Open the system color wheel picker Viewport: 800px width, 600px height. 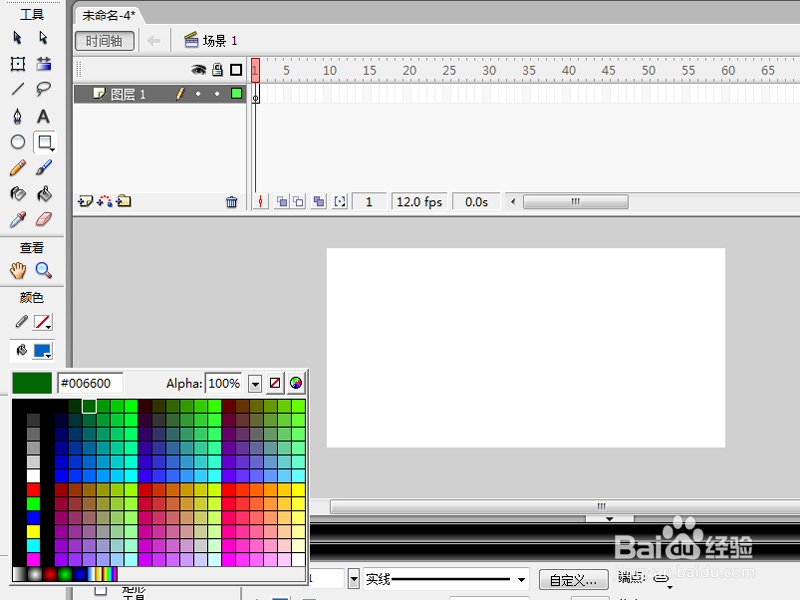pos(296,383)
